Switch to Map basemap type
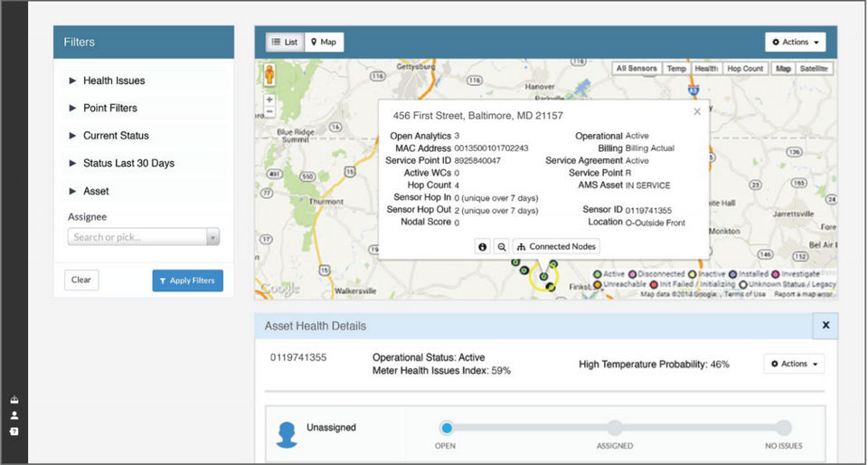868x465 pixels. click(x=783, y=69)
